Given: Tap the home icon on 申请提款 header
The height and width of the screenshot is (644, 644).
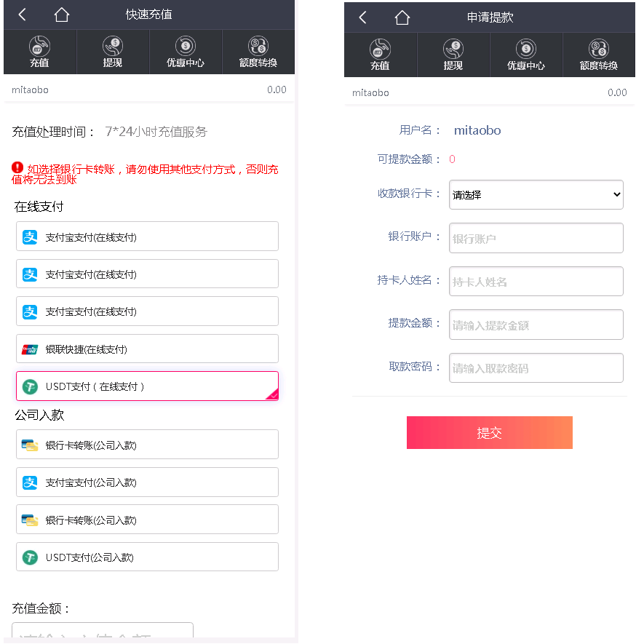Looking at the screenshot, I should pyautogui.click(x=402, y=17).
